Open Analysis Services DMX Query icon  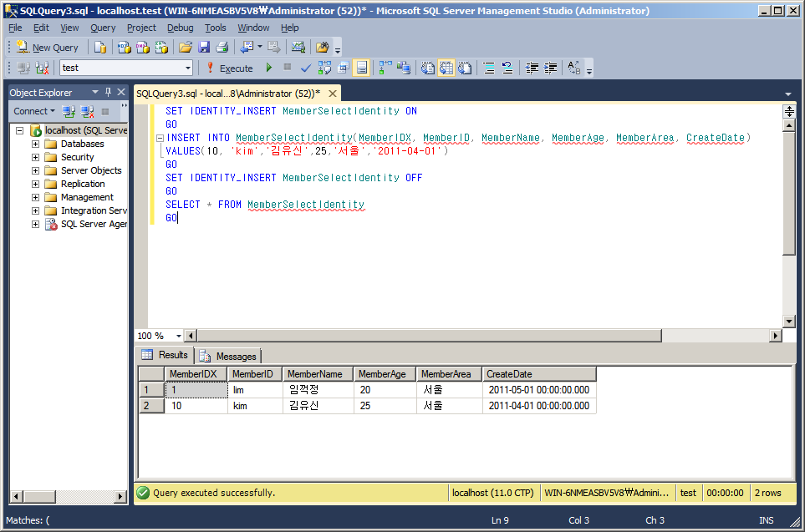(x=143, y=48)
